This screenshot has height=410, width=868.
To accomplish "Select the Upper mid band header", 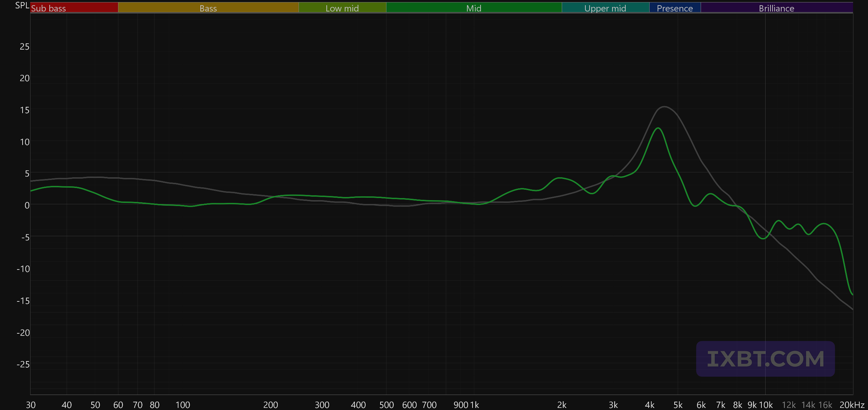I will point(605,8).
